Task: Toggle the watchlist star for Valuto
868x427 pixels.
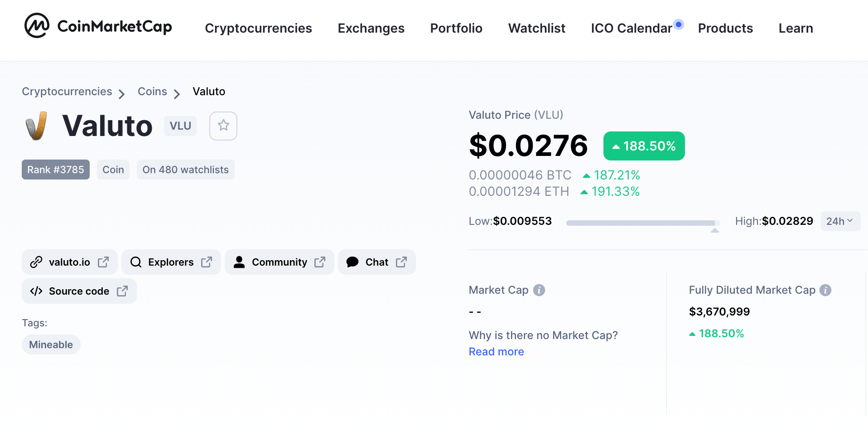Action: click(223, 126)
